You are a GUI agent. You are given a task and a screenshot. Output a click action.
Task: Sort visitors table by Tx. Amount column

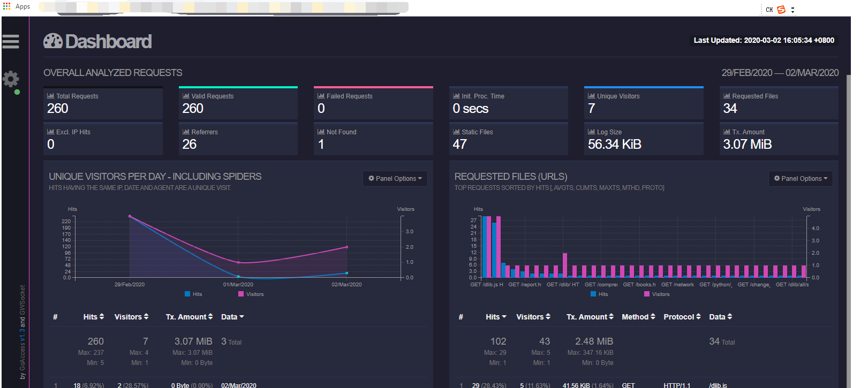pyautogui.click(x=189, y=317)
